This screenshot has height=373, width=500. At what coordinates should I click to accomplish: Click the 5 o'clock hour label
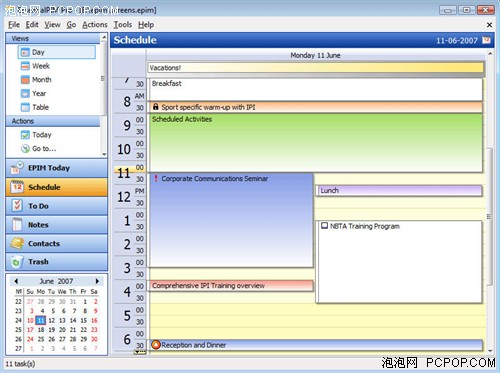pyautogui.click(x=127, y=316)
